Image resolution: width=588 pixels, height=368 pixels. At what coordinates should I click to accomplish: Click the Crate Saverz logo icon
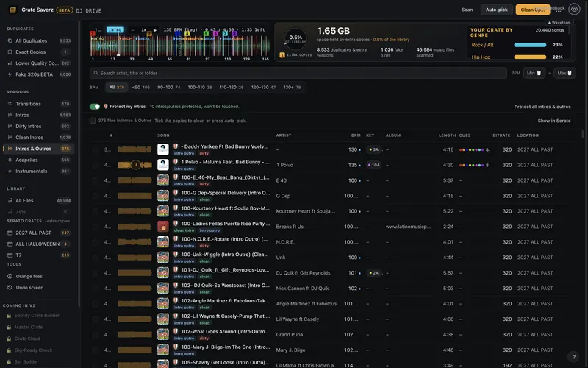point(12,10)
